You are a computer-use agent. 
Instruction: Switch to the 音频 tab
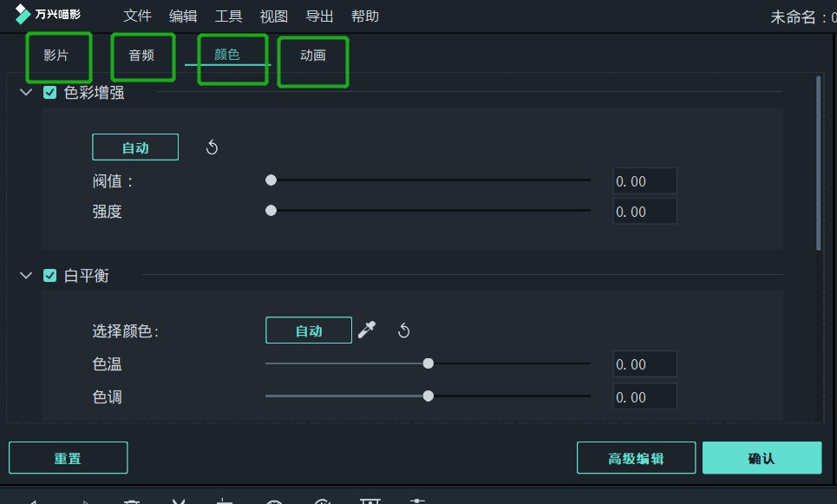(x=141, y=56)
